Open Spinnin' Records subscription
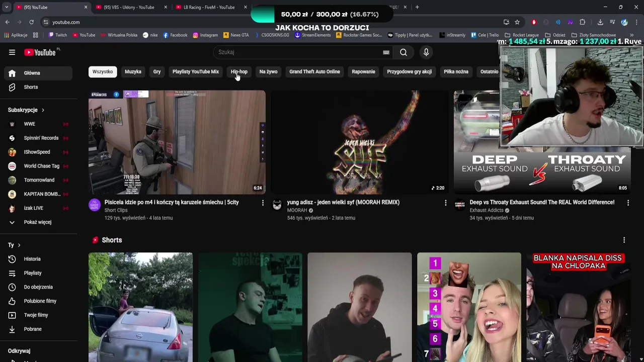The height and width of the screenshot is (362, 644). [x=38, y=138]
